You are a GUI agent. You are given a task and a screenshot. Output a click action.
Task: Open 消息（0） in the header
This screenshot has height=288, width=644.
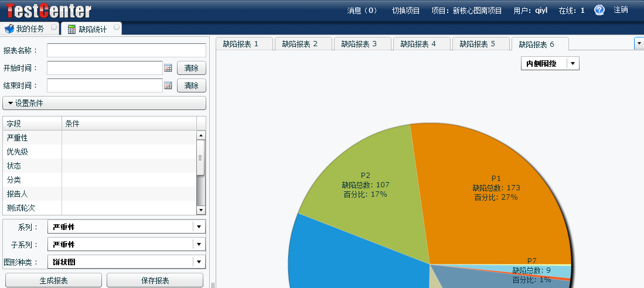coord(362,11)
